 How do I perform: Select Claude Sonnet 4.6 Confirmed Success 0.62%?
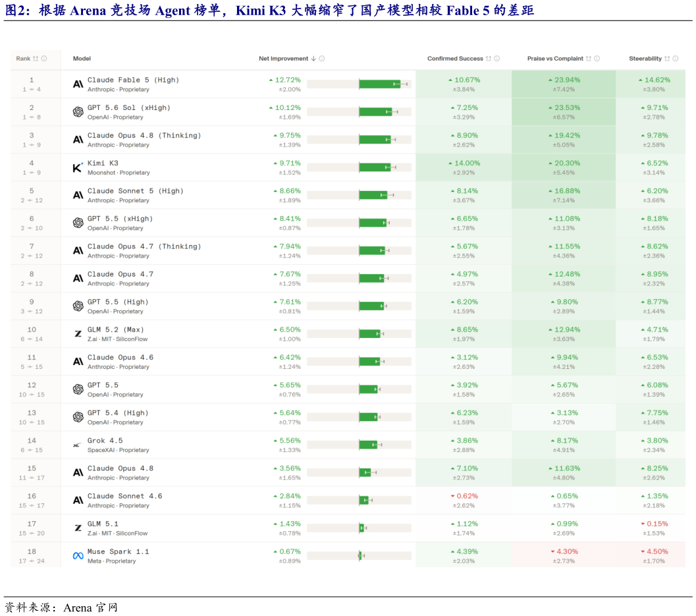464,496
